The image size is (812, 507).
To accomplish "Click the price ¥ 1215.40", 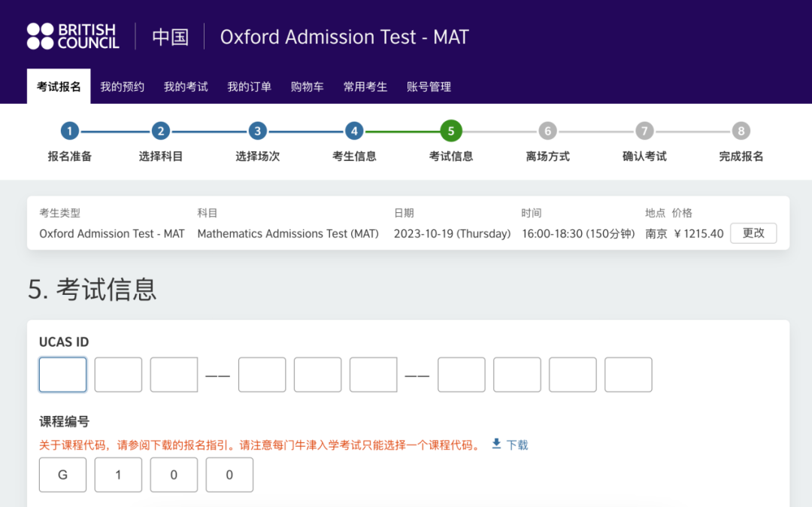I will coord(698,233).
